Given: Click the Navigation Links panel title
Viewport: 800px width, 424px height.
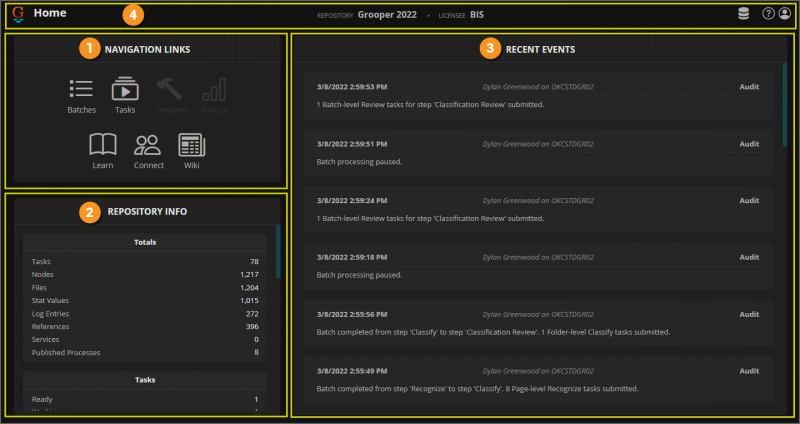Looking at the screenshot, I should pos(147,49).
